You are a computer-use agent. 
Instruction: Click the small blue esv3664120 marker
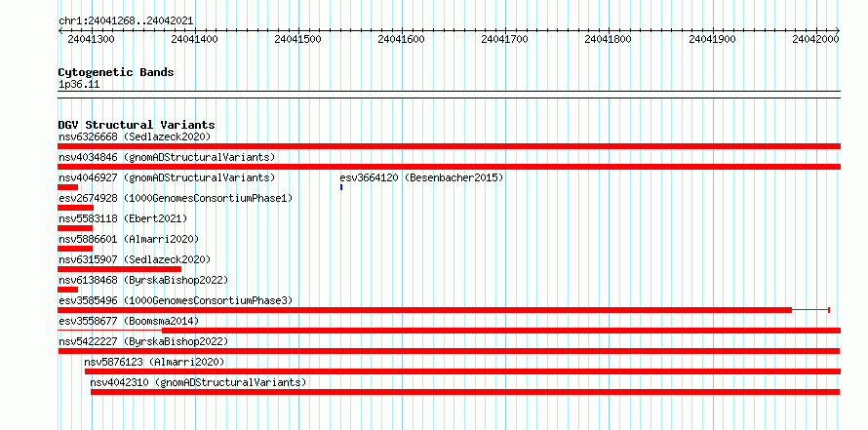click(341, 187)
